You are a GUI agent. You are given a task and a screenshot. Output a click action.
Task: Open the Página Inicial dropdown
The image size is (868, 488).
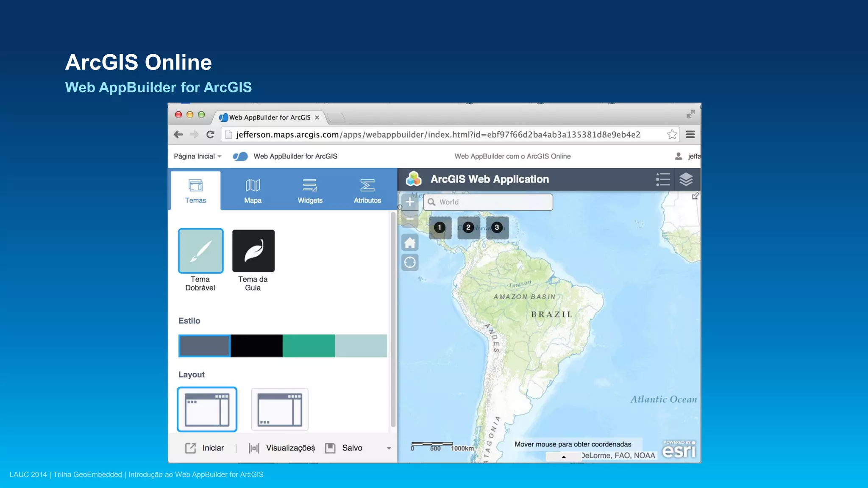point(198,156)
